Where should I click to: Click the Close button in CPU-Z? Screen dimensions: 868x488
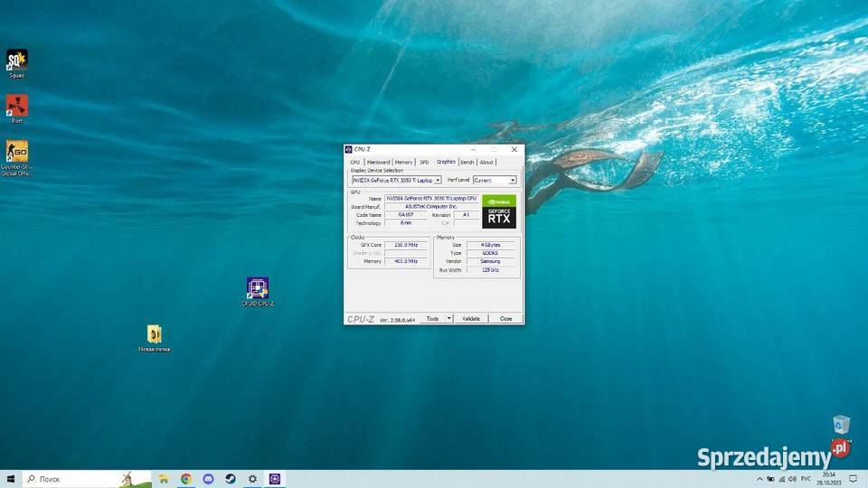506,319
